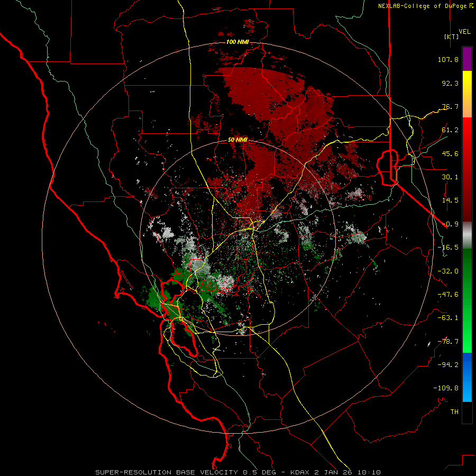Click the 45.6 velocity scale value
Image resolution: width=476 pixels, height=476 pixels.
(450, 153)
